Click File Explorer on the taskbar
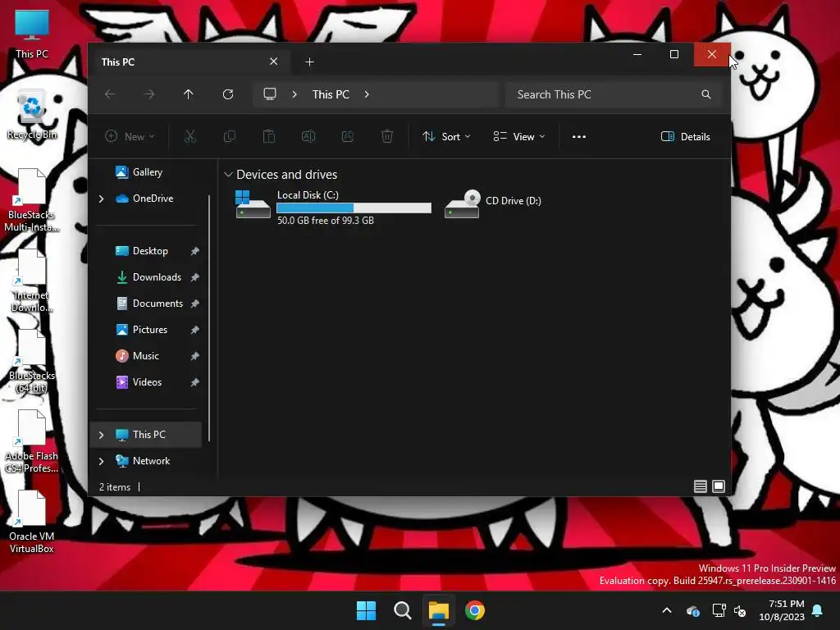 click(439, 610)
